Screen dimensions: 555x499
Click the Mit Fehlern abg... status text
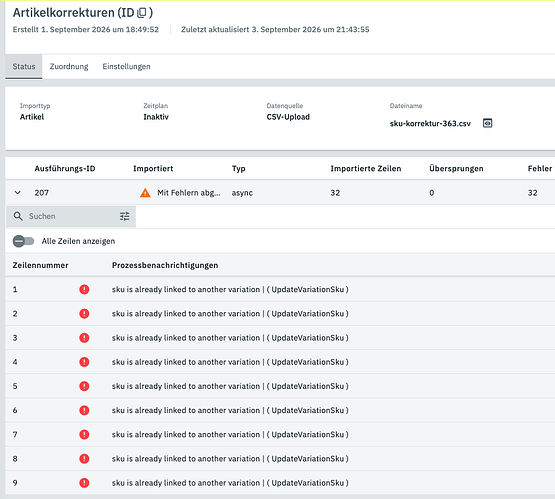pyautogui.click(x=189, y=193)
